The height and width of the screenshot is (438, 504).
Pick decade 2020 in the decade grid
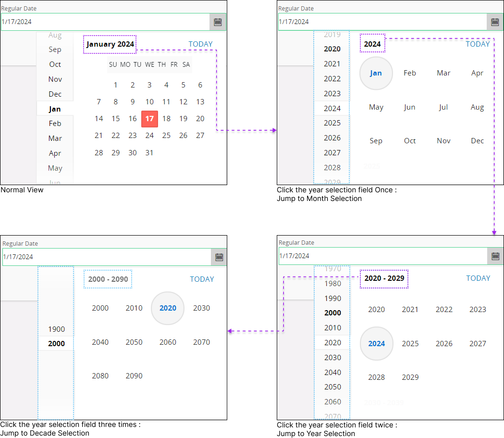(x=168, y=308)
